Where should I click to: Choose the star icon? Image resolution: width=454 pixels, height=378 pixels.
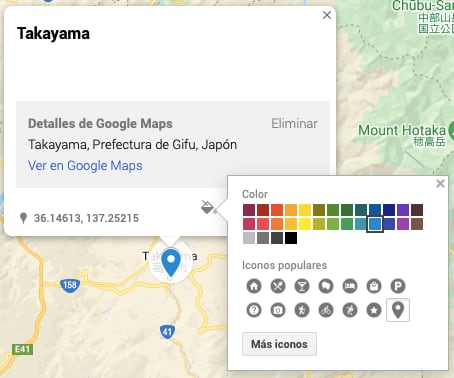(x=374, y=310)
